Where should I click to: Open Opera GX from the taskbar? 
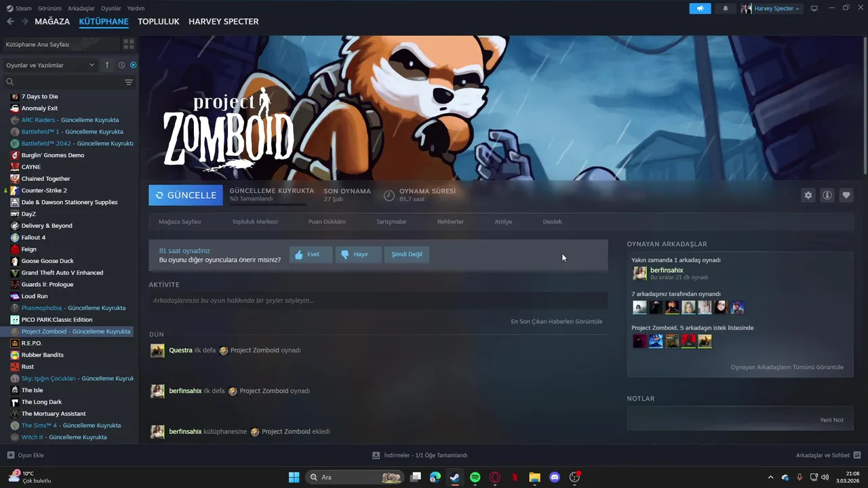click(x=495, y=477)
